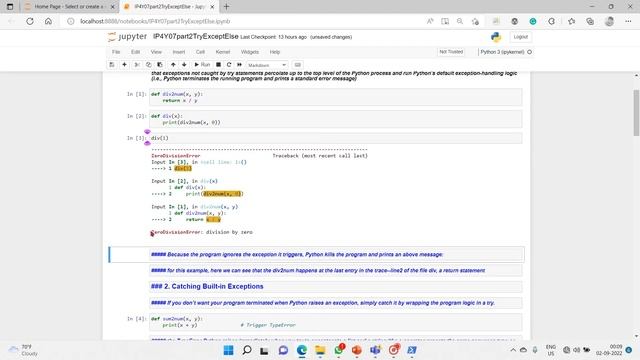This screenshot has height=360, width=640.
Task: Open the Edit menu
Action: (136, 52)
